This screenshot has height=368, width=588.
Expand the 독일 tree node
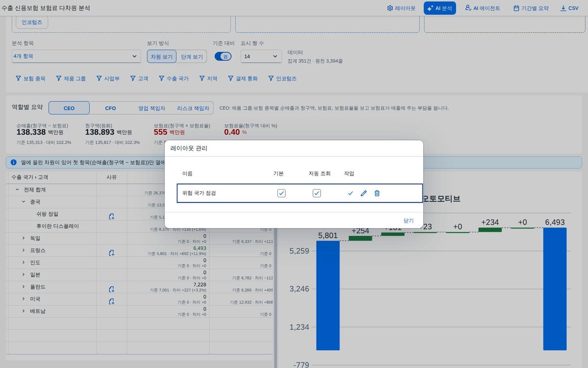click(23, 238)
